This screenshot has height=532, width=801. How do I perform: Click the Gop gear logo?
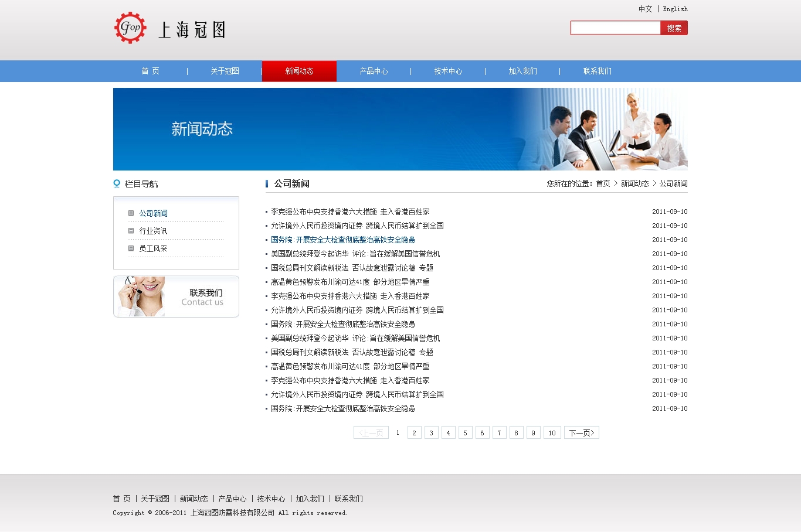pos(130,28)
